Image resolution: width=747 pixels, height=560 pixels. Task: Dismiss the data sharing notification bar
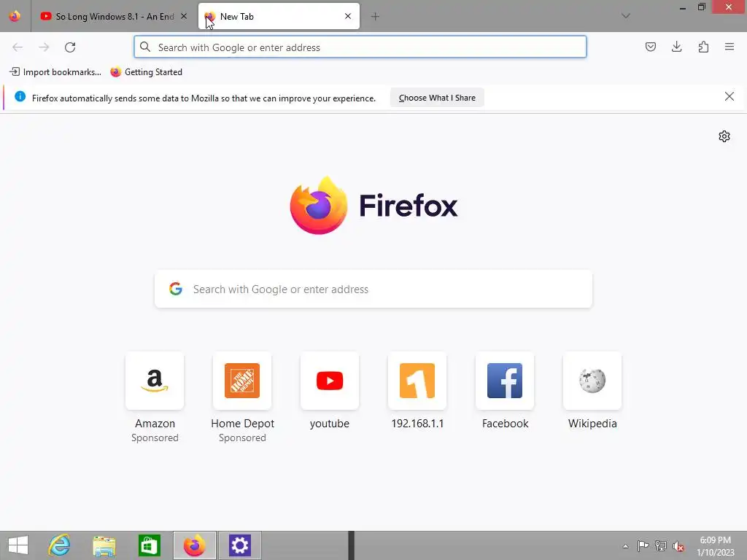coord(729,97)
